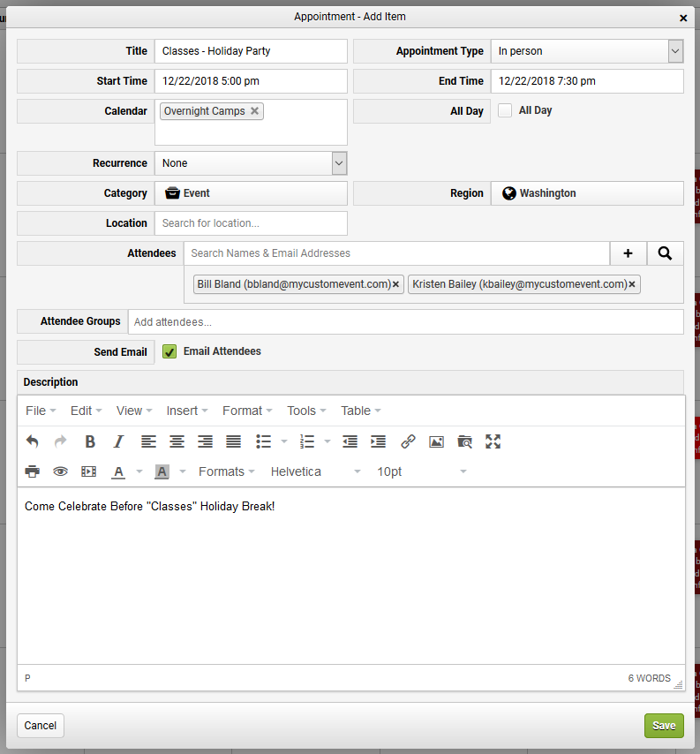Click the End Time field
This screenshot has height=754, width=700.
point(587,81)
